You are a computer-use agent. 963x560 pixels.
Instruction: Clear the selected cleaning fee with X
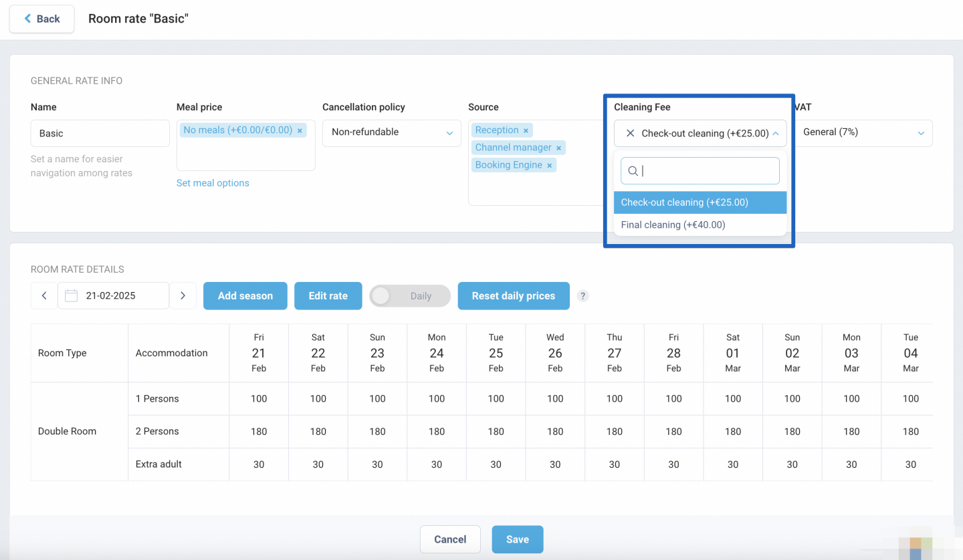pyautogui.click(x=630, y=133)
